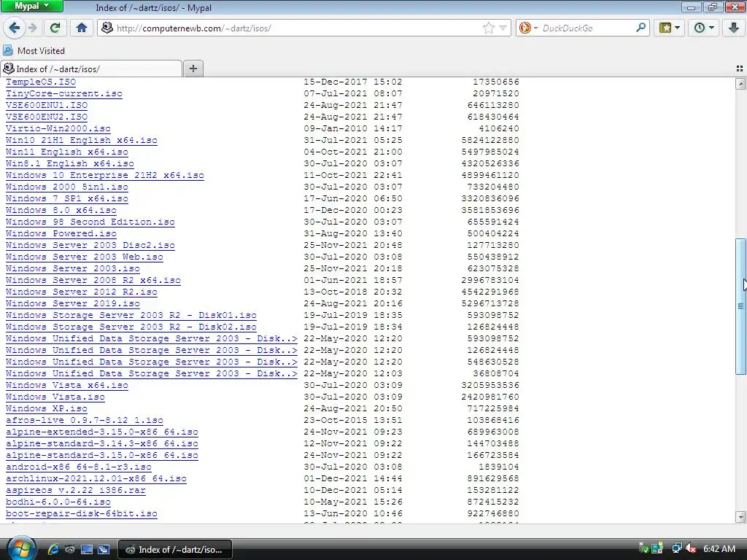Image resolution: width=747 pixels, height=560 pixels.
Task: Open a new tab with the plus button
Action: 193,69
